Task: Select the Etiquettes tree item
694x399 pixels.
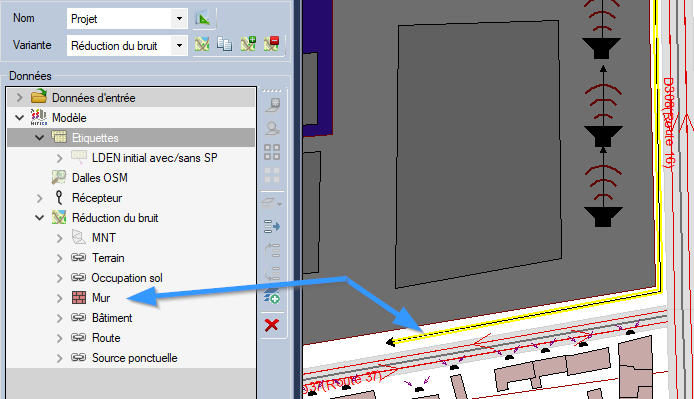Action: click(x=95, y=138)
